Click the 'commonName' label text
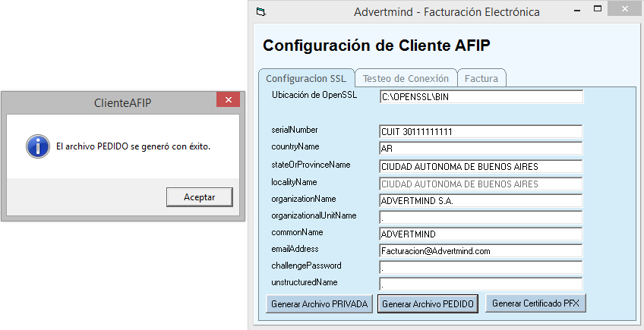Image resolution: width=644 pixels, height=330 pixels. [x=297, y=232]
